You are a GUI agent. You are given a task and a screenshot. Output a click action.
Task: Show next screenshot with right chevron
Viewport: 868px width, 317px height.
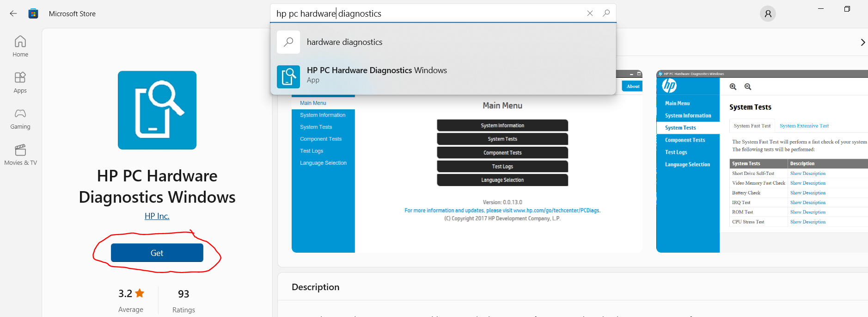(x=862, y=42)
